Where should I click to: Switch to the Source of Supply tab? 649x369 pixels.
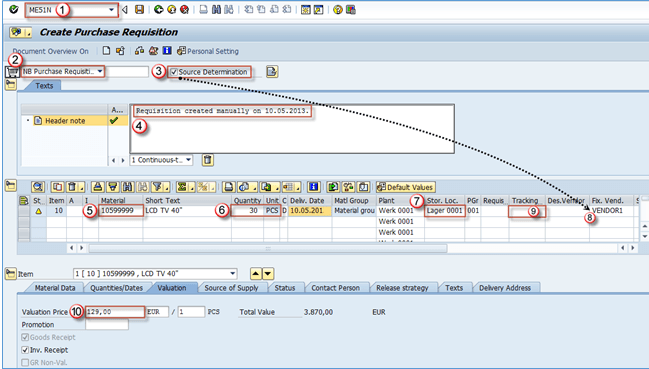pos(231,288)
